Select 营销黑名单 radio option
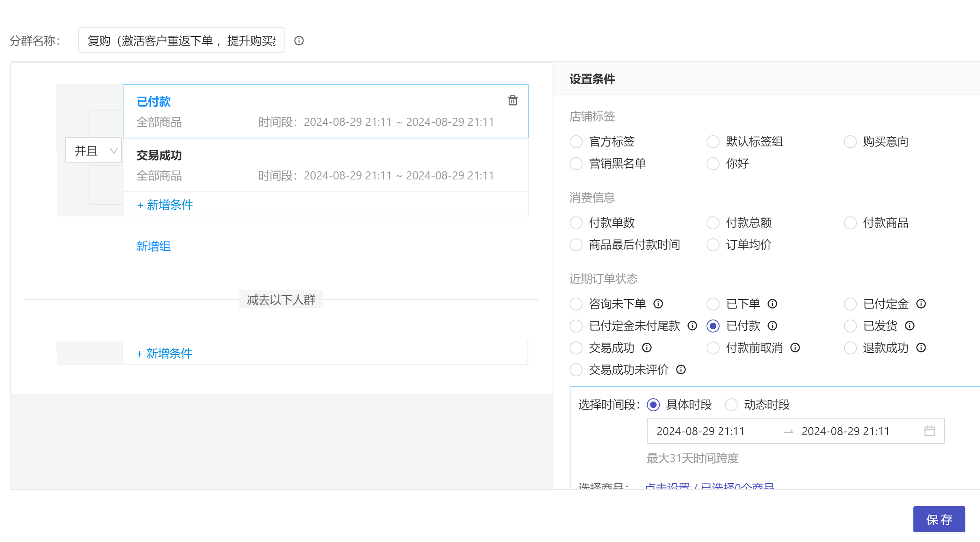This screenshot has width=980, height=542. (x=576, y=164)
